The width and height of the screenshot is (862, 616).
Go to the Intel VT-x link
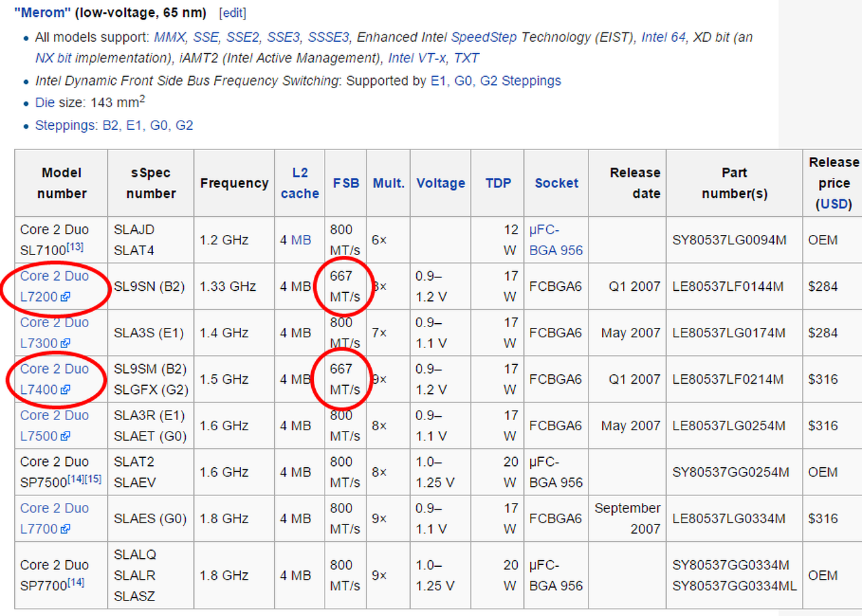(418, 59)
